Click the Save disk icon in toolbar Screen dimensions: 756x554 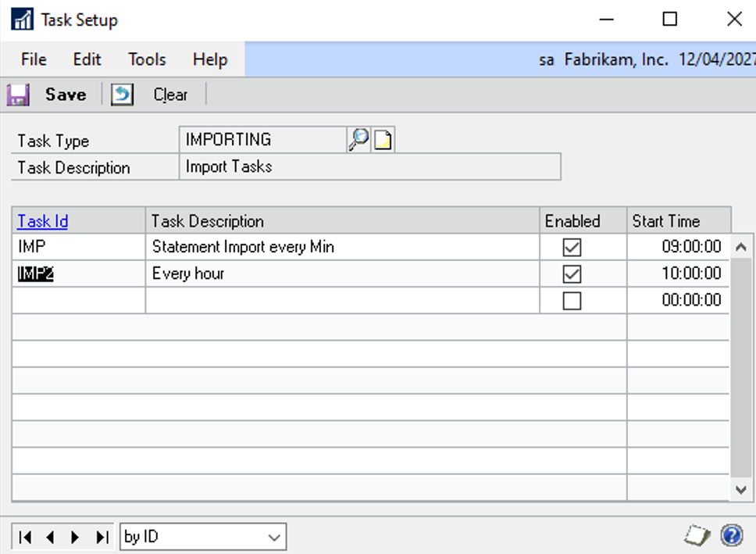(x=18, y=95)
